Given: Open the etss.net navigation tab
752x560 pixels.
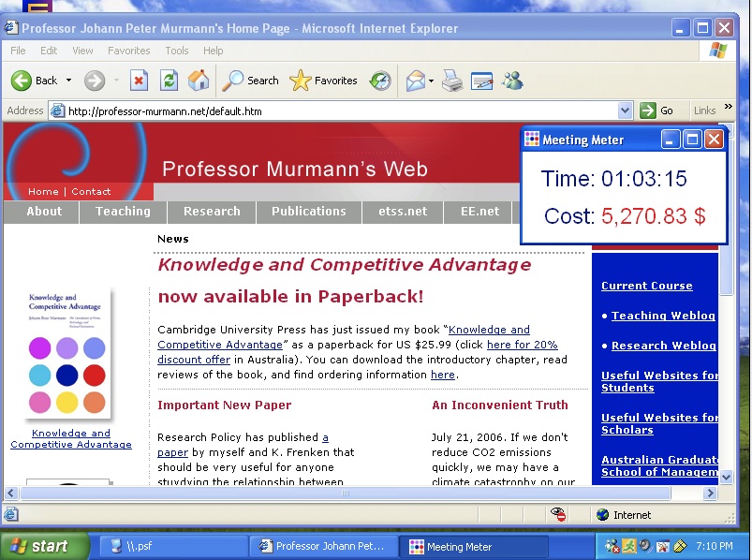Looking at the screenshot, I should tap(403, 212).
